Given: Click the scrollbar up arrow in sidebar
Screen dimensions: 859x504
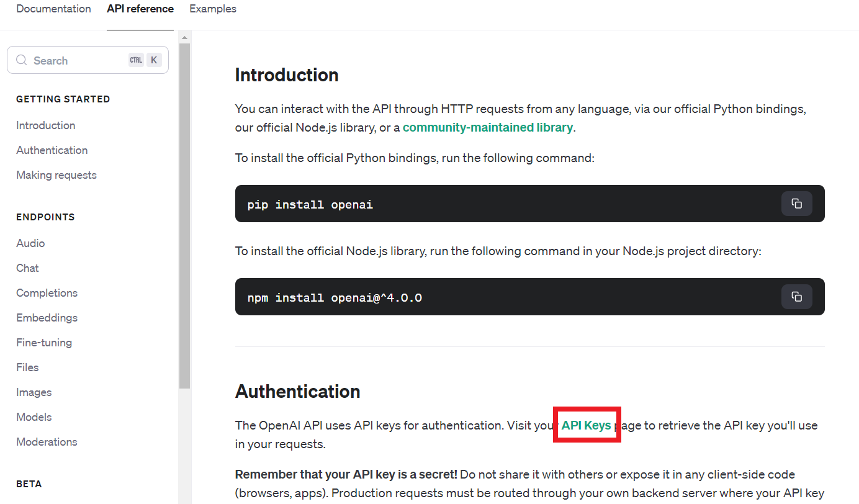Looking at the screenshot, I should (184, 38).
